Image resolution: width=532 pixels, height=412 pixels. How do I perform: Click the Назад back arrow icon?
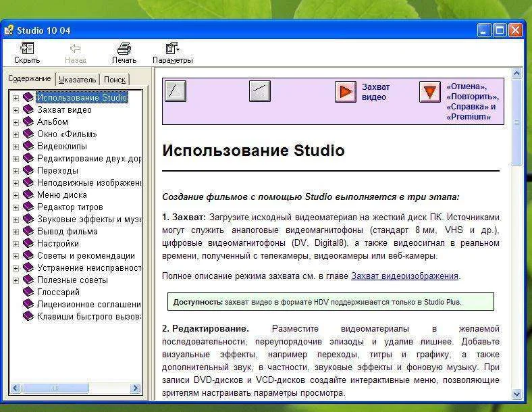(76, 48)
